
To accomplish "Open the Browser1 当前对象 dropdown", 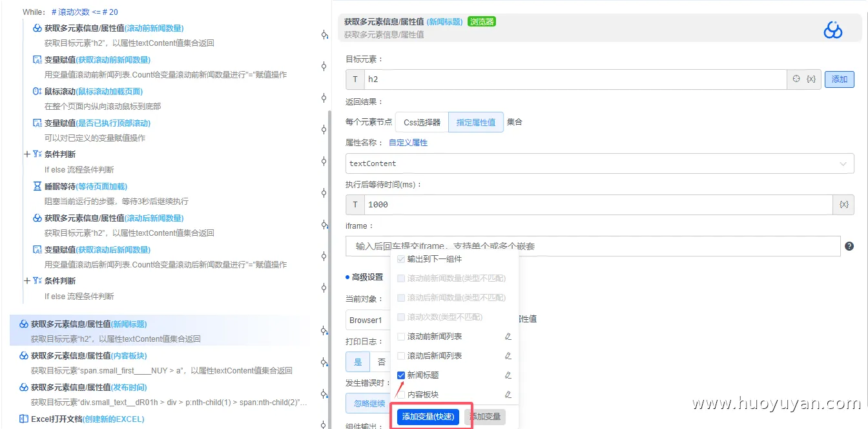I will [x=368, y=320].
